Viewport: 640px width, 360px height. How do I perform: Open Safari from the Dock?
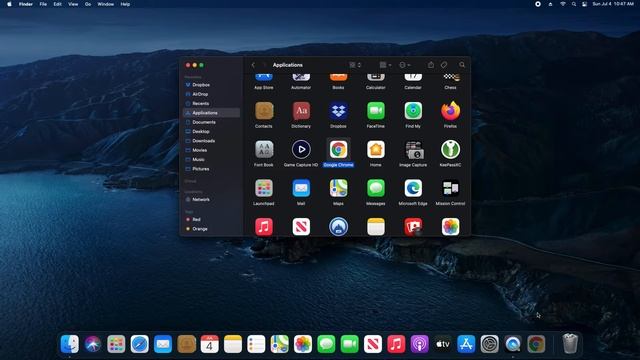[x=140, y=344]
